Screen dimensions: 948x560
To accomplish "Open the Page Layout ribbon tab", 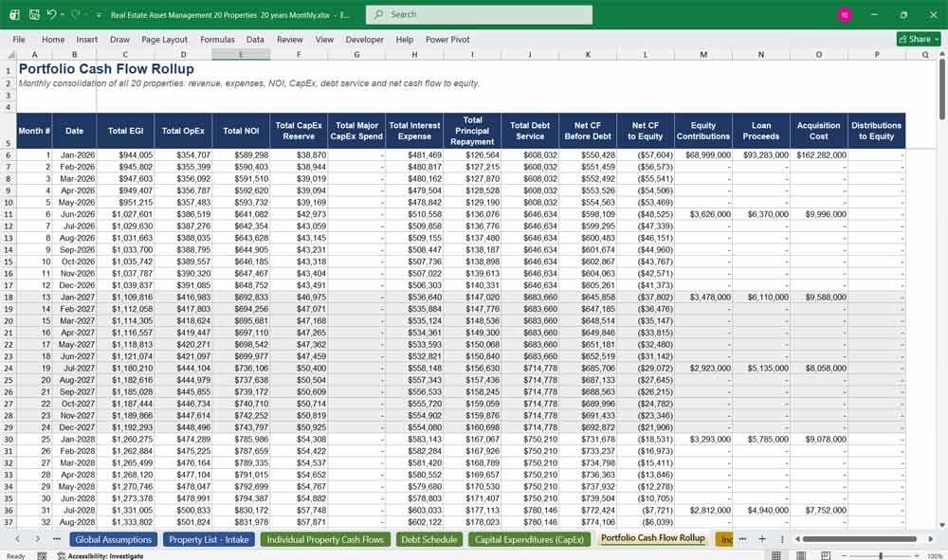I will point(164,39).
